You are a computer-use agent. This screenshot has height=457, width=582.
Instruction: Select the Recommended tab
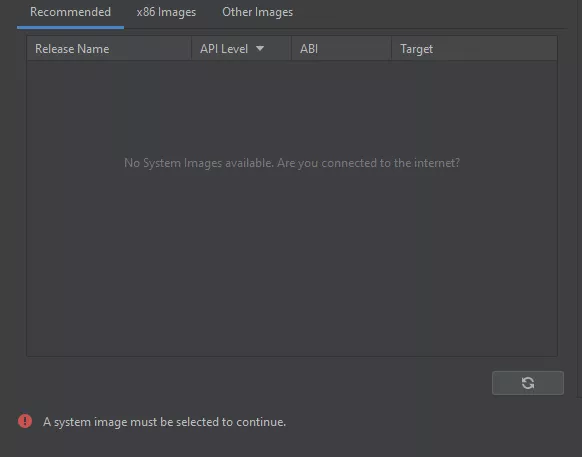click(70, 12)
